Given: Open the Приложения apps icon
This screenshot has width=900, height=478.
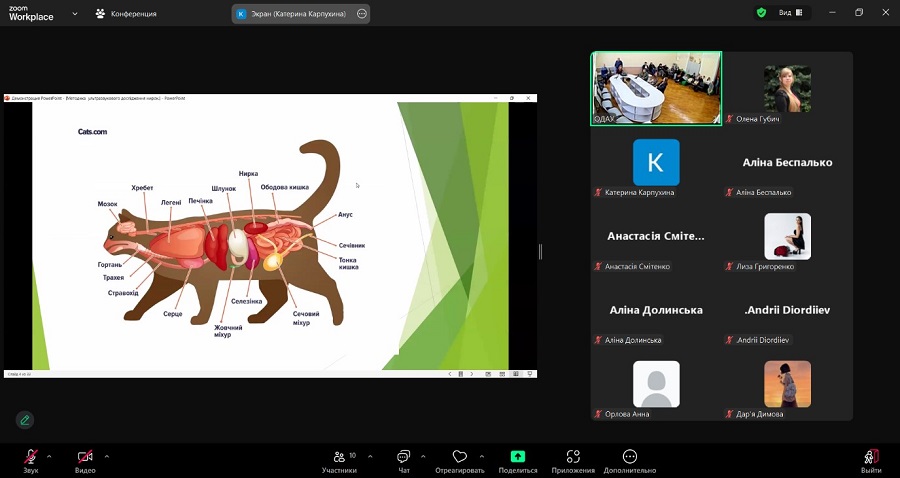Looking at the screenshot, I should pyautogui.click(x=573, y=457).
